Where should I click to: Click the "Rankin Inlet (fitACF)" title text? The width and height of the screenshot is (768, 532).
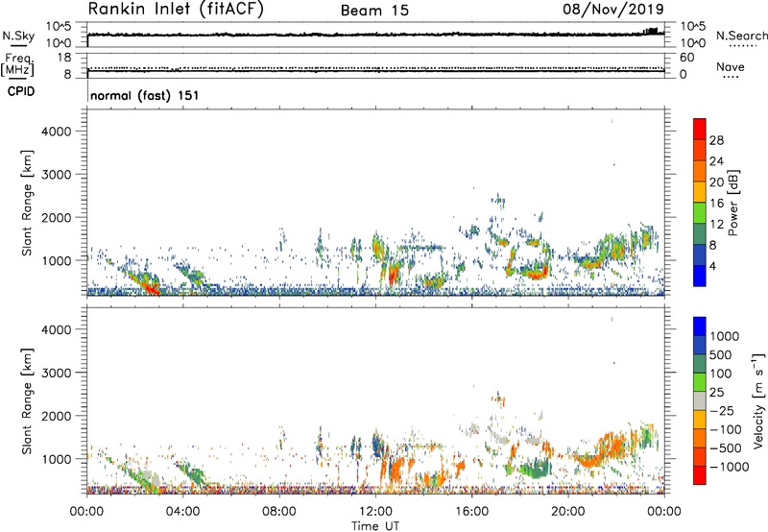176,9
